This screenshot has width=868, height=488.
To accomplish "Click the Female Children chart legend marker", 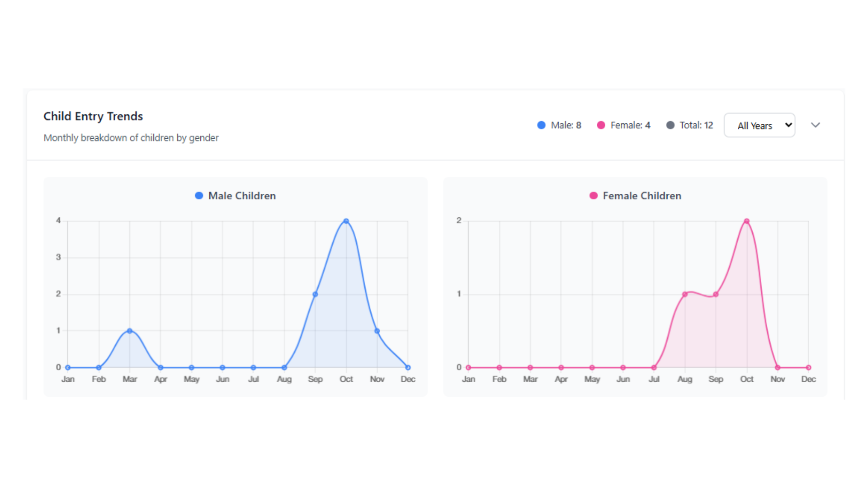I will [x=593, y=196].
